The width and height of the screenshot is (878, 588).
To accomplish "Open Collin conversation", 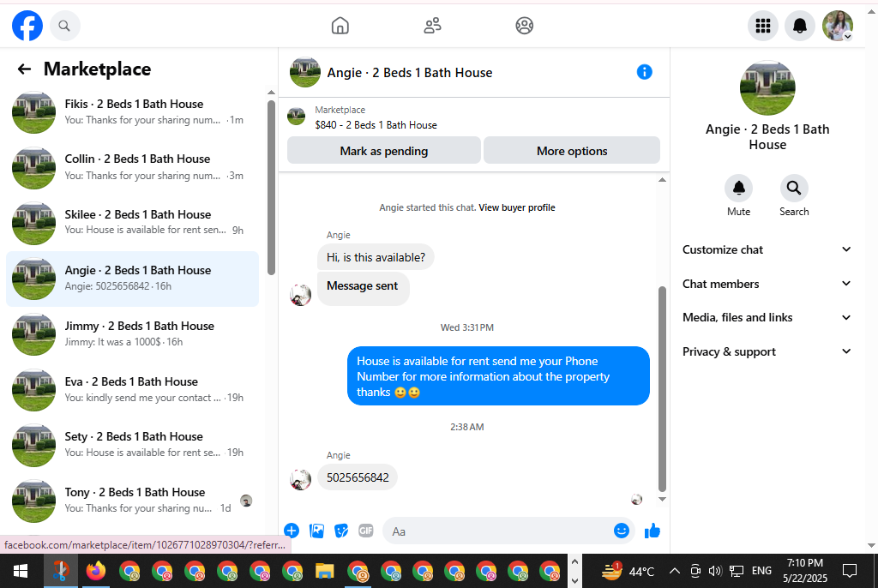I will (x=132, y=167).
